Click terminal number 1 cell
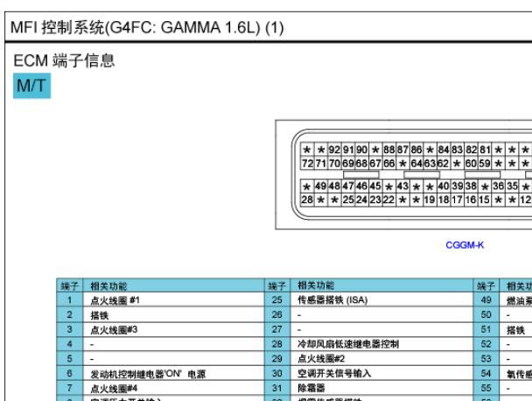 click(x=69, y=300)
